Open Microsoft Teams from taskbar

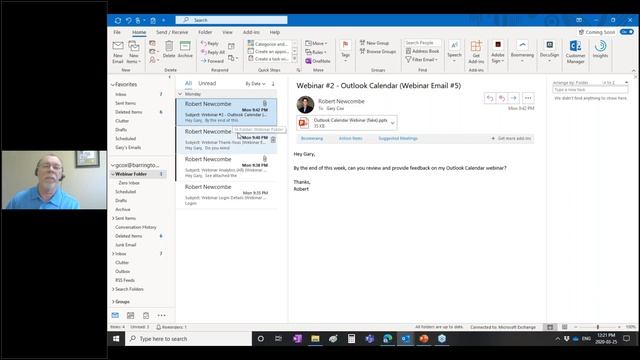(370, 338)
